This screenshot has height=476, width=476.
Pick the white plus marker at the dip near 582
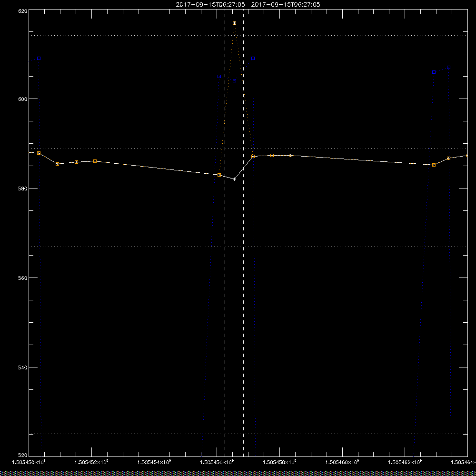coord(234,179)
